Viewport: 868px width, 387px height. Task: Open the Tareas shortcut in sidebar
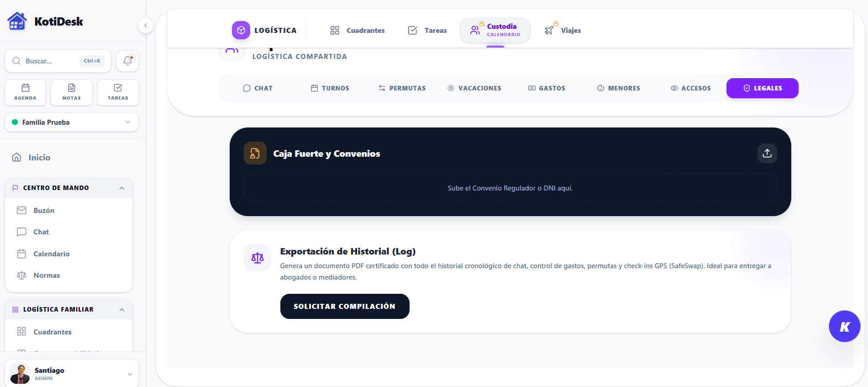click(118, 92)
